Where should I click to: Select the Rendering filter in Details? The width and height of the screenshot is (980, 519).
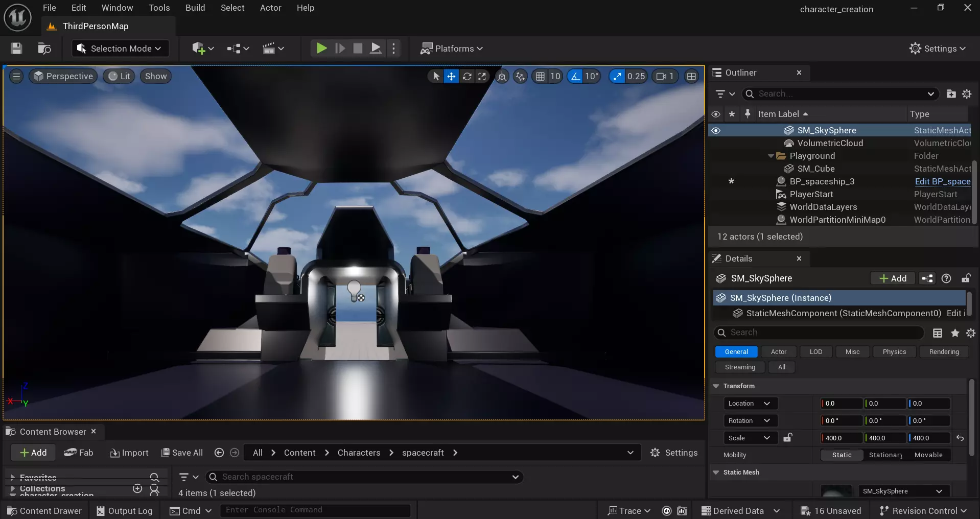pos(944,352)
